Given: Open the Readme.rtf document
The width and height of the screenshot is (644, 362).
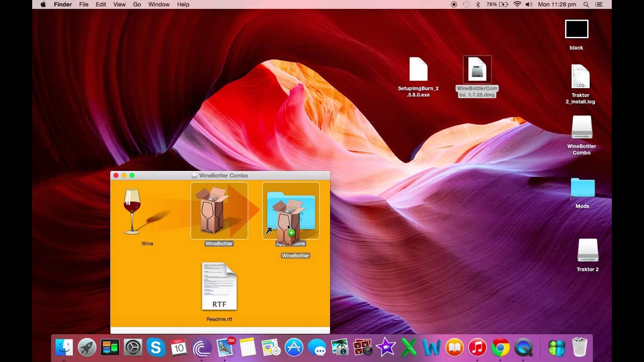Looking at the screenshot, I should click(219, 286).
